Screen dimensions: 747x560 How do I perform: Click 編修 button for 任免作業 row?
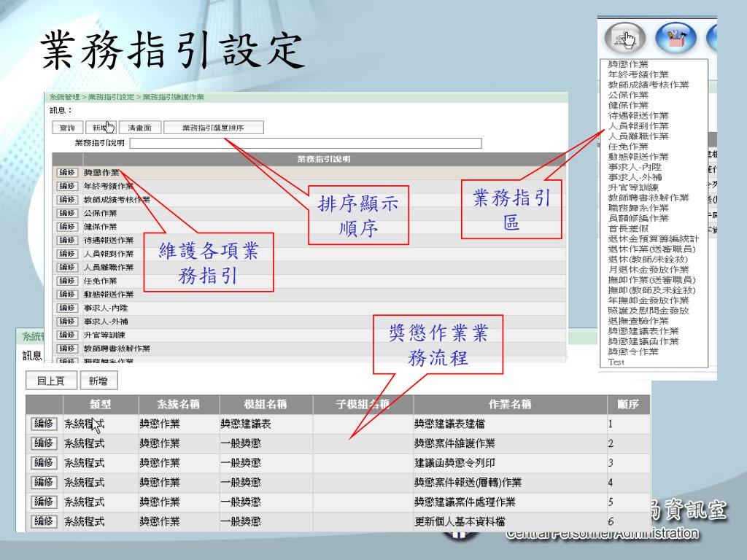click(67, 281)
